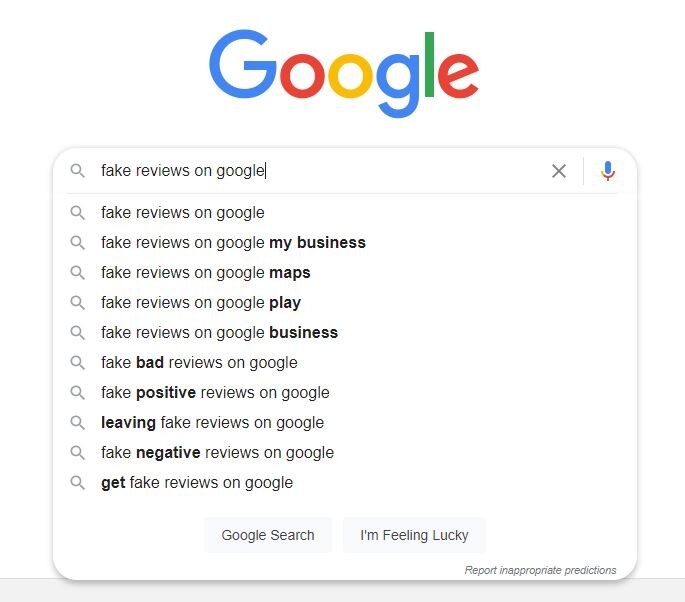Select 'fake reviews on google business' suggestion
The image size is (685, 602).
(x=219, y=332)
